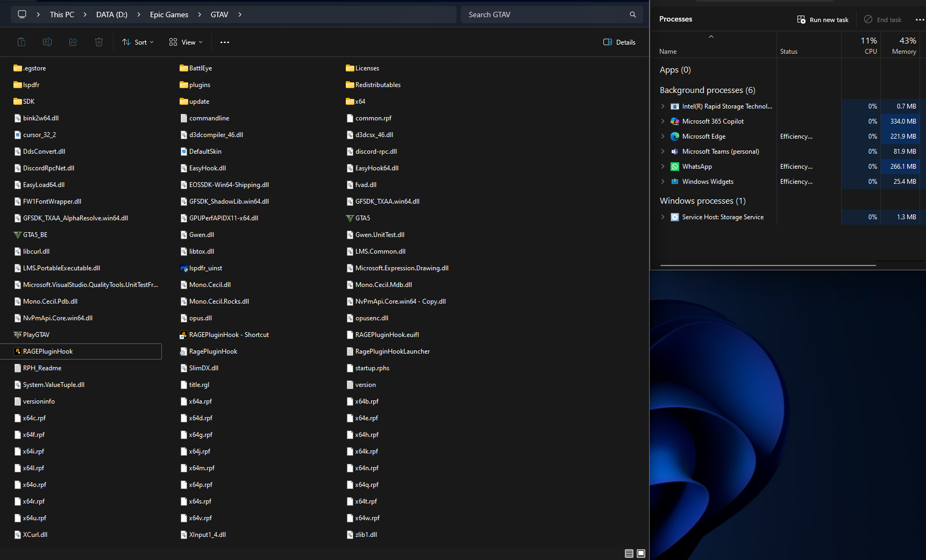
Task: Click the Apps (0) group heading
Action: coord(675,70)
